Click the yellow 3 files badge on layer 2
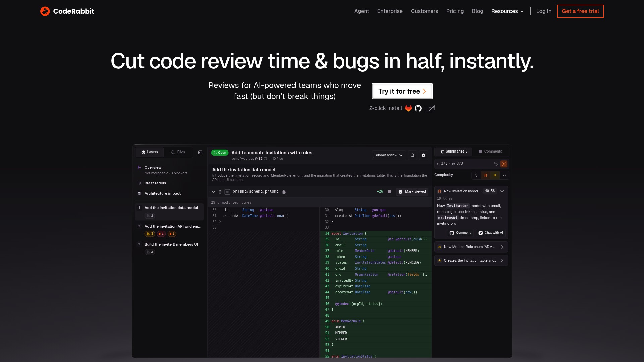644x362 pixels. click(x=150, y=234)
